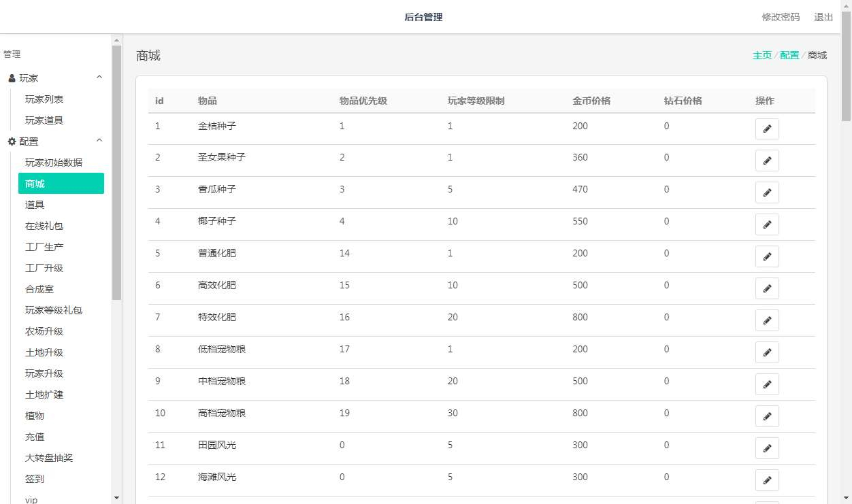This screenshot has width=852, height=504.
Task: Go to 玩家初始数据 page
Action: click(x=54, y=163)
